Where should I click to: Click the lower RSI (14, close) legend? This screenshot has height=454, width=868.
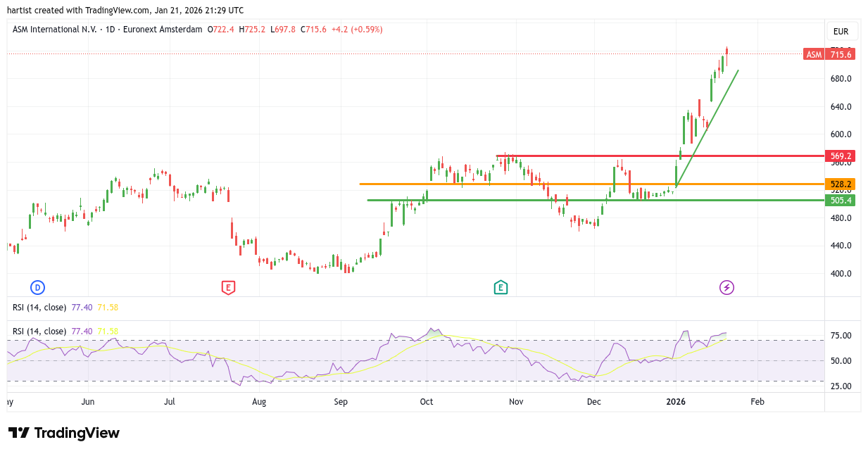(39, 332)
